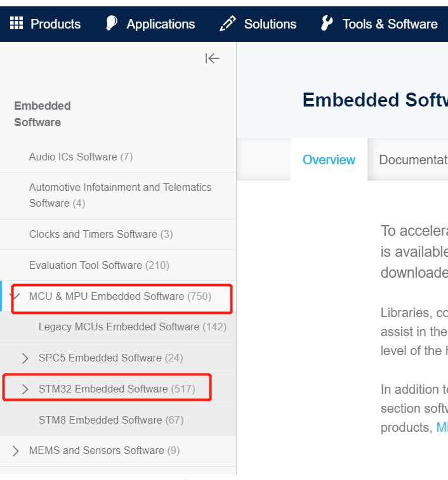Click the Applications lightbulb icon

112,23
